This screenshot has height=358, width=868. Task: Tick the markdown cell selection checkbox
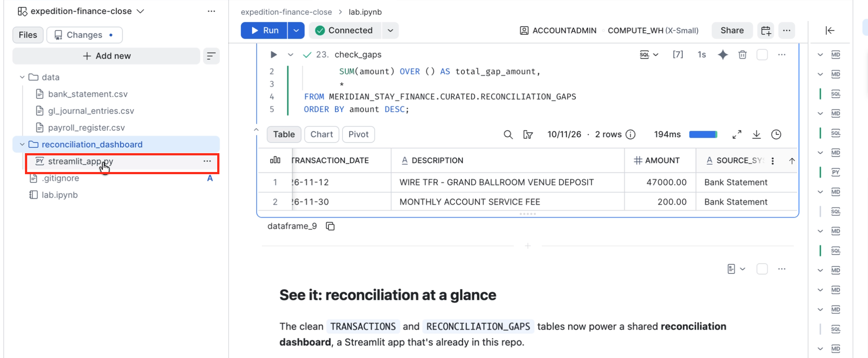tap(762, 269)
